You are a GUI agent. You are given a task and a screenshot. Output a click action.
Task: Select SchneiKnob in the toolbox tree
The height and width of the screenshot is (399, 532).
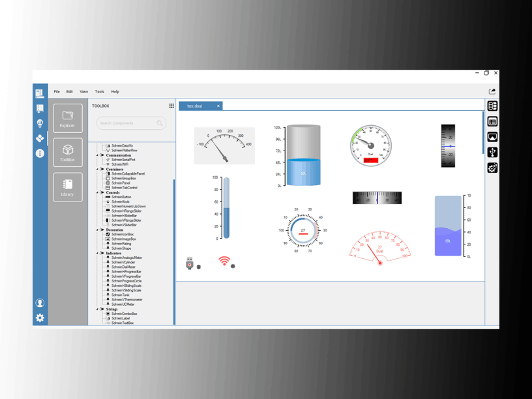pyautogui.click(x=121, y=201)
